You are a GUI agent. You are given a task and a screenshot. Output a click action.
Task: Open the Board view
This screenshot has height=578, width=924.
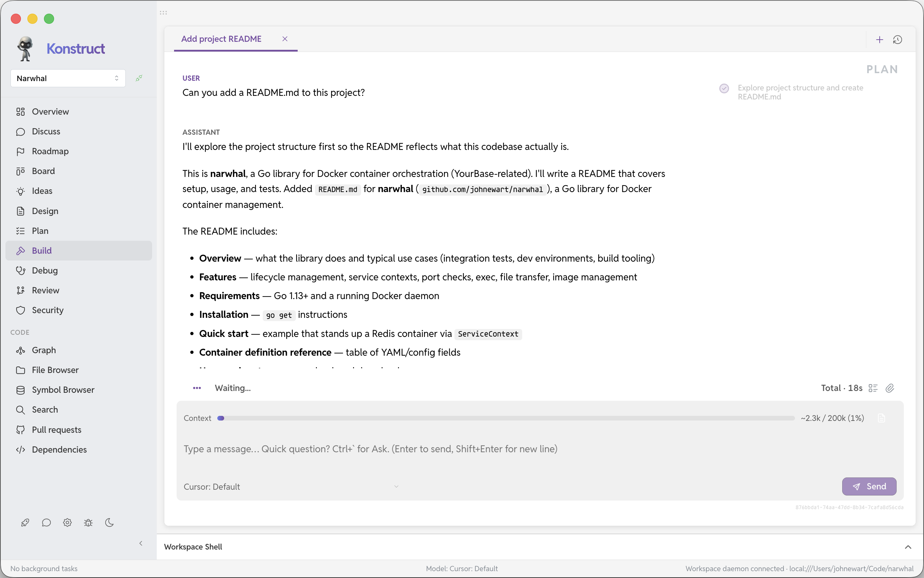(79, 171)
